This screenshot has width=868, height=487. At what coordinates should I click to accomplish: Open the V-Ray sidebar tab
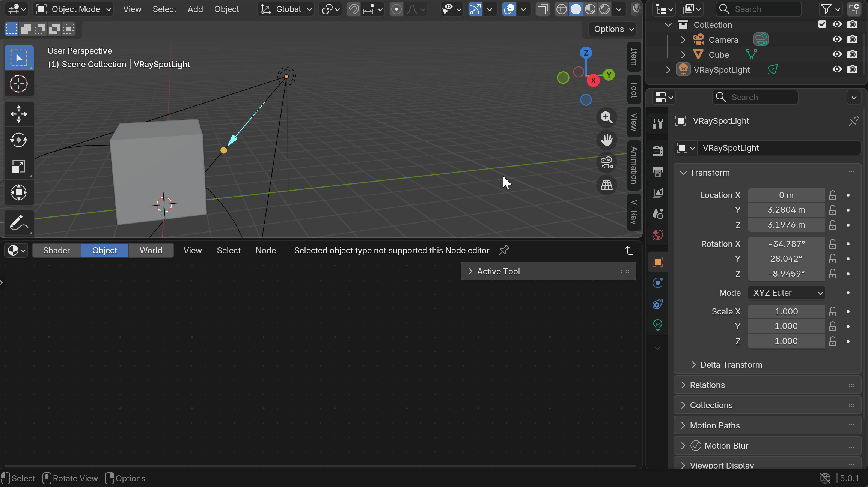tap(634, 212)
